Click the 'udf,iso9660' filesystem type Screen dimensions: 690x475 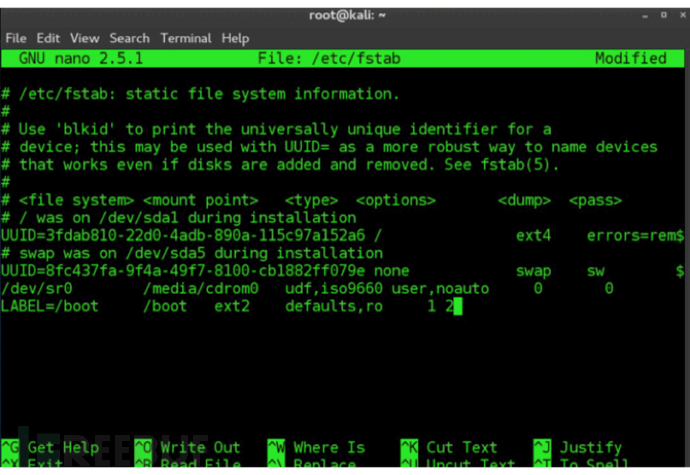coord(334,288)
